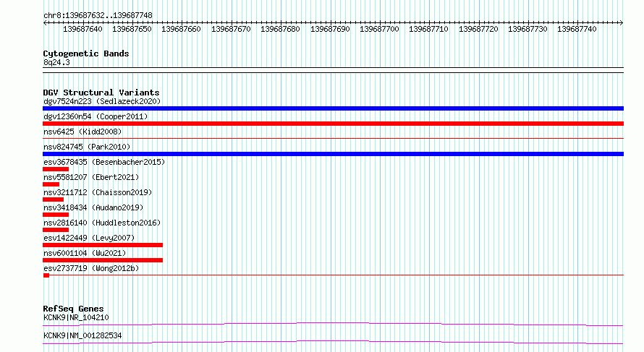Click the small red block under esv2737719

[x=46, y=275]
